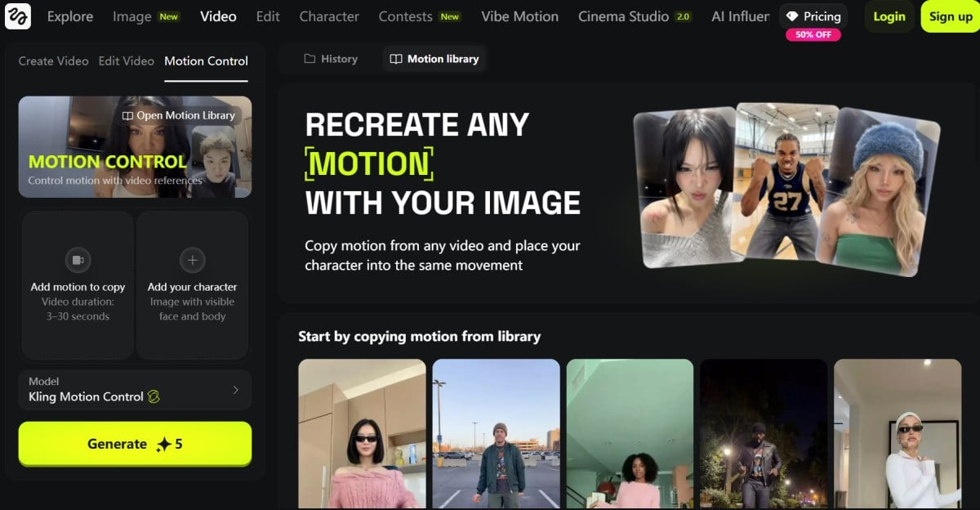Click the diamond icon beside Pricing
Viewport: 980px width, 510px height.
(792, 16)
